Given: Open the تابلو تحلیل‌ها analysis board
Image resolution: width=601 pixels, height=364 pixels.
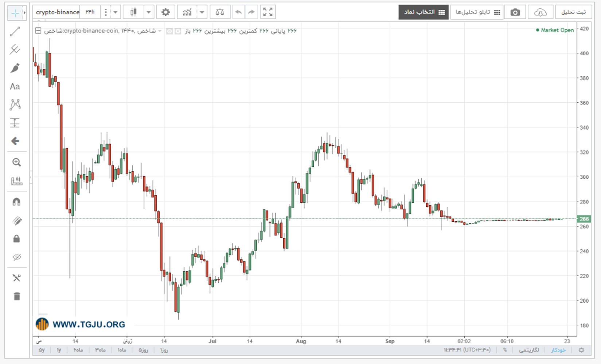Looking at the screenshot, I should coord(477,12).
